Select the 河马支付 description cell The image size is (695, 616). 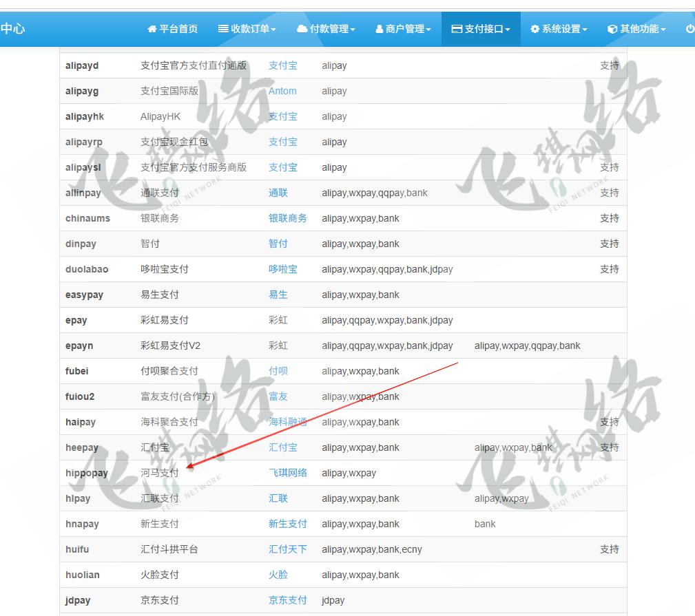click(x=160, y=473)
